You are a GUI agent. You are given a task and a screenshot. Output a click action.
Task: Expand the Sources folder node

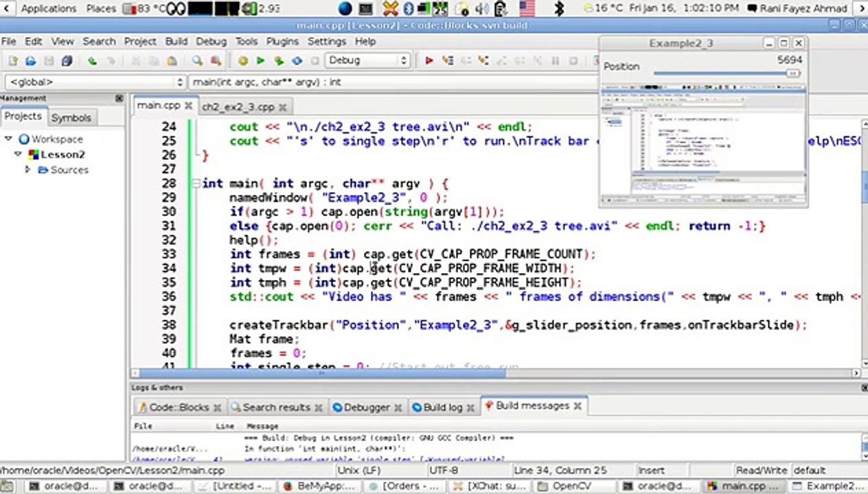(x=28, y=169)
